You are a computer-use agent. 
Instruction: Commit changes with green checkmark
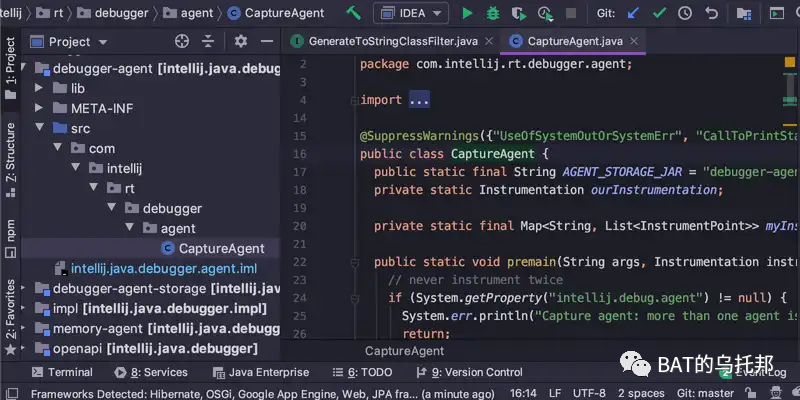(x=659, y=13)
